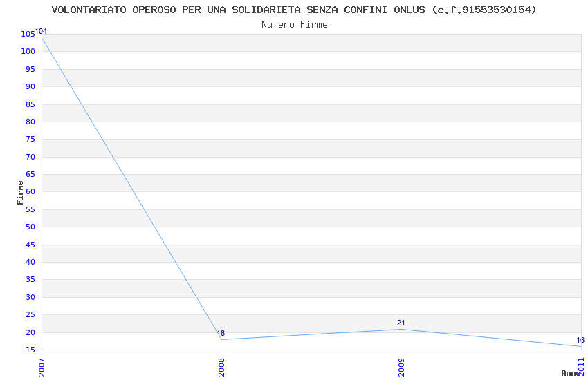
Task: Click the 95 y-axis tick label
Action: pyautogui.click(x=30, y=69)
